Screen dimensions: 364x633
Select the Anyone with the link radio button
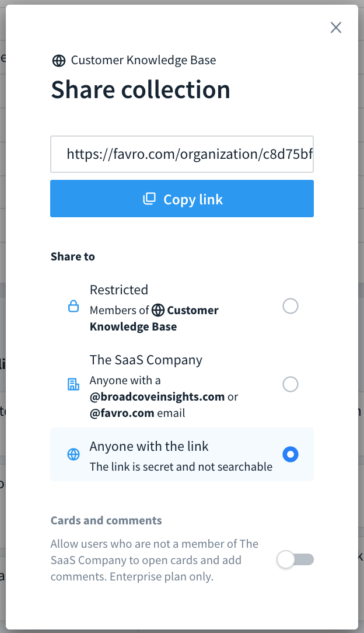click(x=290, y=454)
